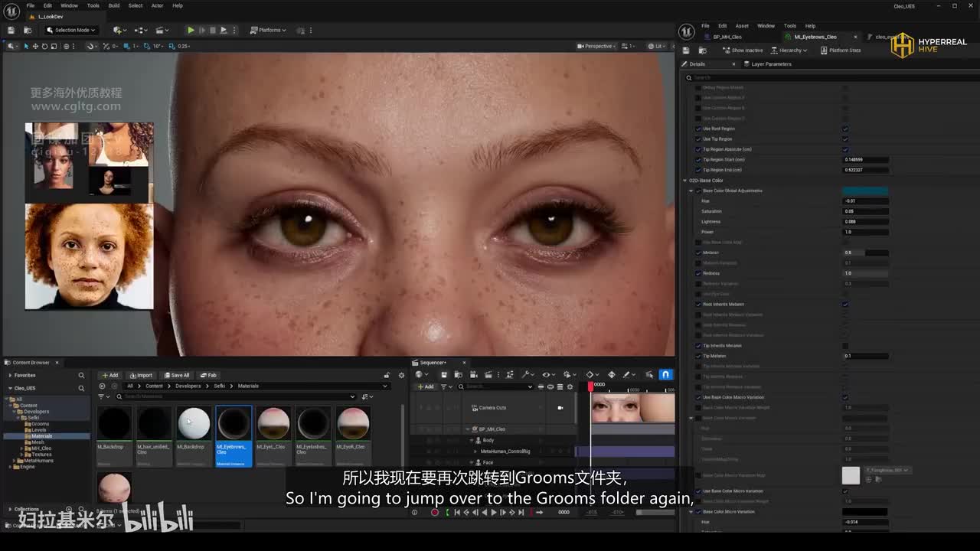This screenshot has height=551, width=980.
Task: Click the Content Browser filter icon
Action: (103, 396)
